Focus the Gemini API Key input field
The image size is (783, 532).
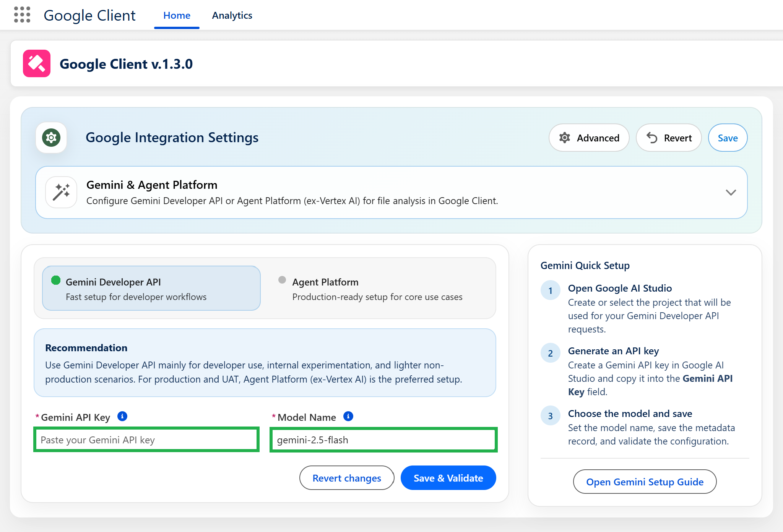coord(146,440)
